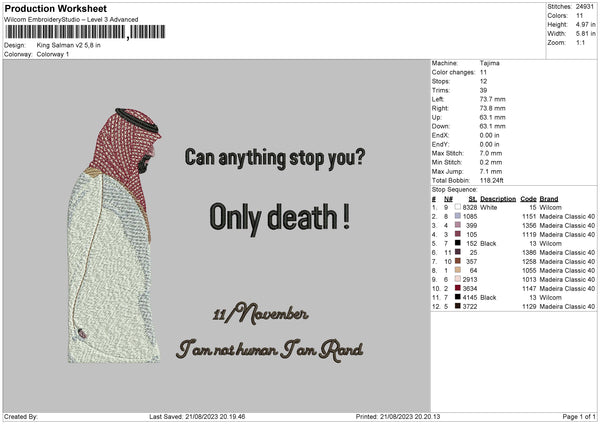Click the 'Colorway 1' value
Image resolution: width=600 pixels, height=424 pixels.
click(x=53, y=54)
